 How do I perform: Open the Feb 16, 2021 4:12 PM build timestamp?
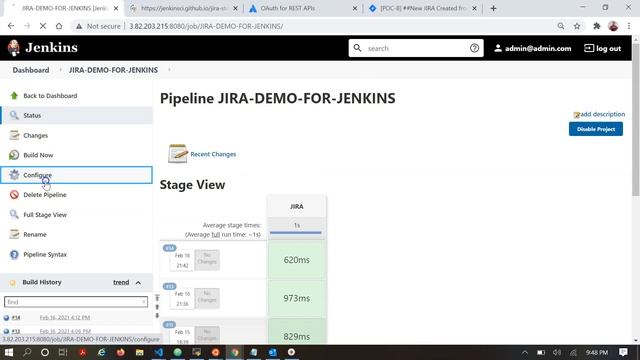[65, 318]
